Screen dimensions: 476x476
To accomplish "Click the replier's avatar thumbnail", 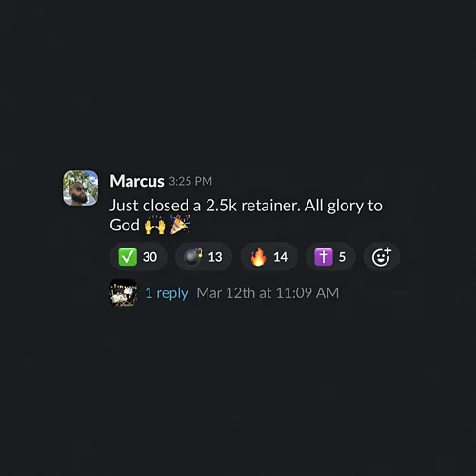I will click(124, 292).
